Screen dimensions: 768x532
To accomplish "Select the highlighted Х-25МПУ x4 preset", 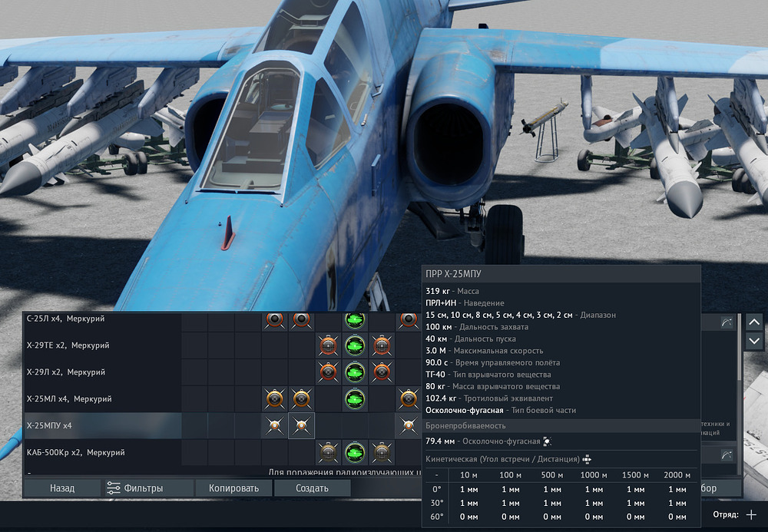I will (103, 426).
